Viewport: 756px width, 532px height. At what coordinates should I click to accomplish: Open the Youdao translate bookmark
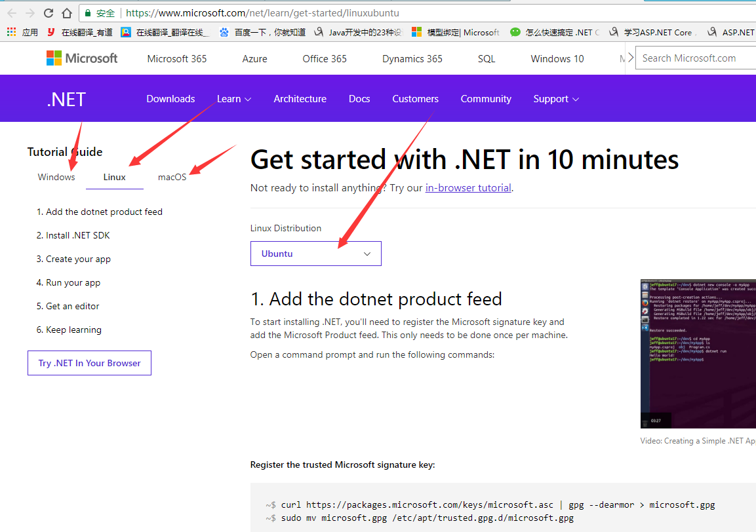pos(79,32)
